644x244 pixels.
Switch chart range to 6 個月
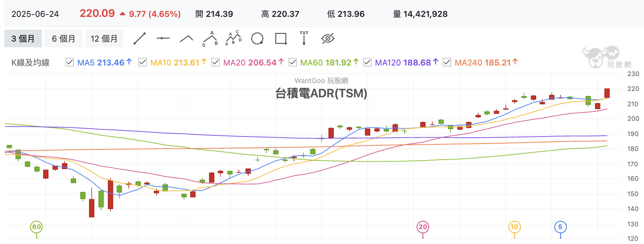click(64, 38)
